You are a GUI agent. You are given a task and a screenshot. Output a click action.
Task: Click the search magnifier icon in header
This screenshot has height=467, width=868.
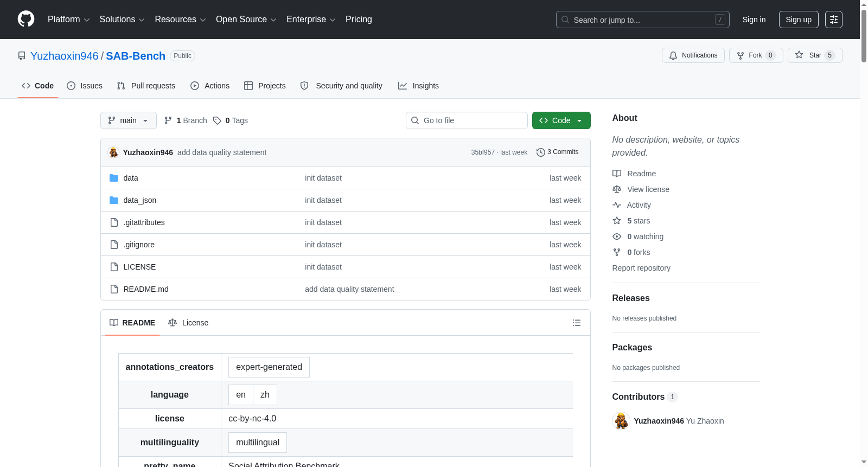point(565,20)
